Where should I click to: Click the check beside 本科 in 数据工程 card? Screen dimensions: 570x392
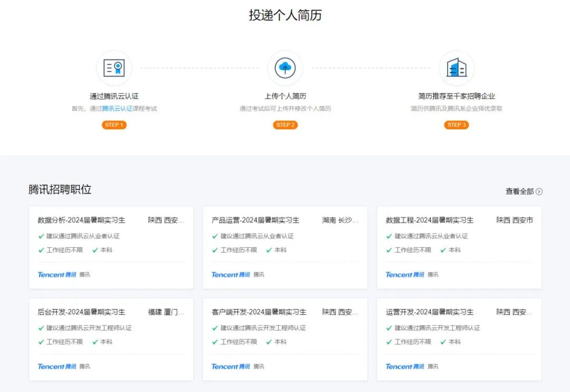(443, 250)
